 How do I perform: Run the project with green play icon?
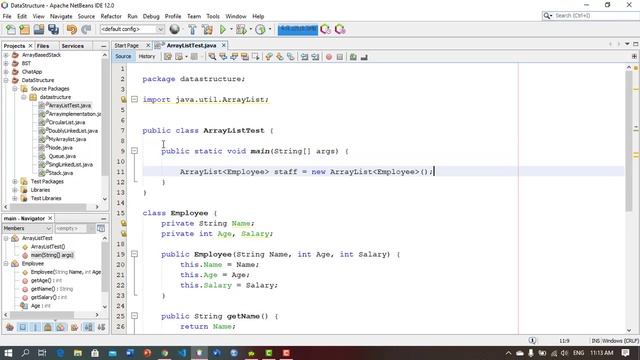(x=223, y=29)
